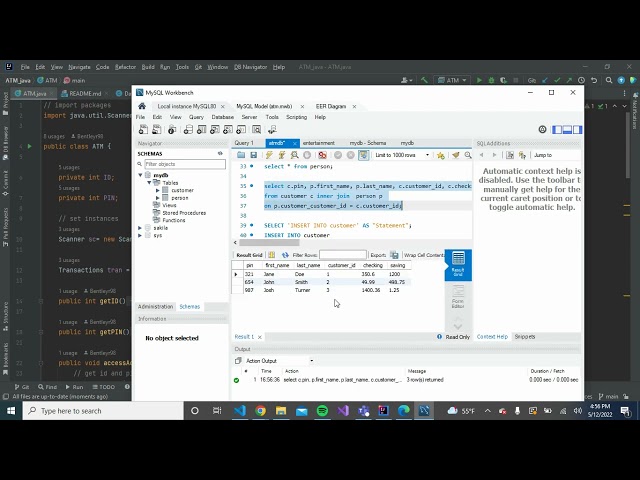Switch to the Query 1 tab
The height and width of the screenshot is (480, 640).
point(244,143)
